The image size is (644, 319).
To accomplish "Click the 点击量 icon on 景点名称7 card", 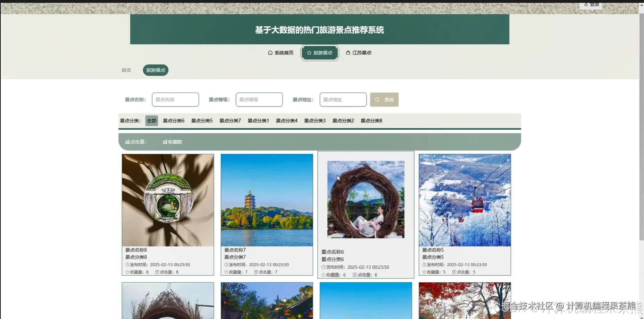I will 256,272.
